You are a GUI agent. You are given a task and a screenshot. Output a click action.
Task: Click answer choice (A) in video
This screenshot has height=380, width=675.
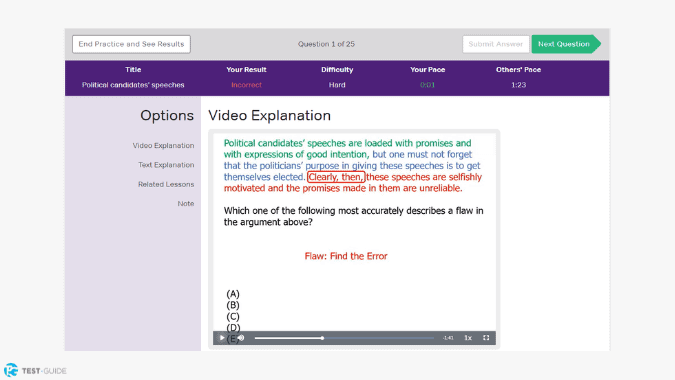(x=233, y=294)
